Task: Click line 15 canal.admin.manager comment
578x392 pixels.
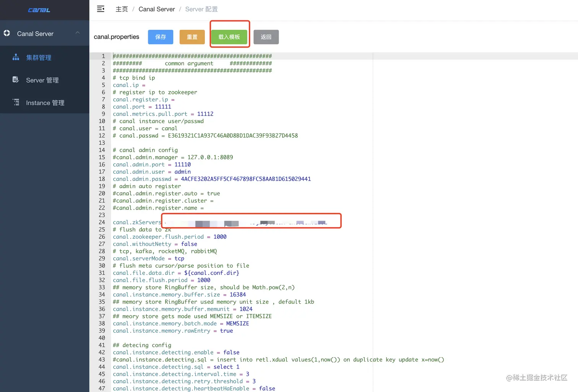Action: tap(173, 157)
